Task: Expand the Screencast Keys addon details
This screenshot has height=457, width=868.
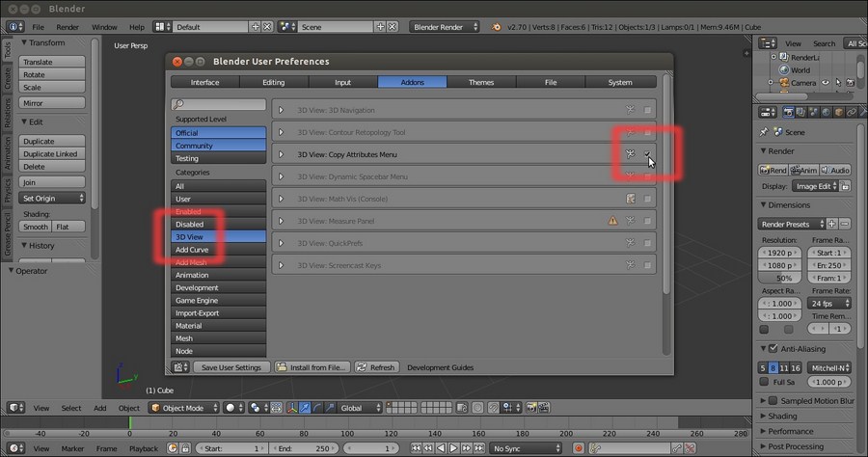Action: [282, 265]
